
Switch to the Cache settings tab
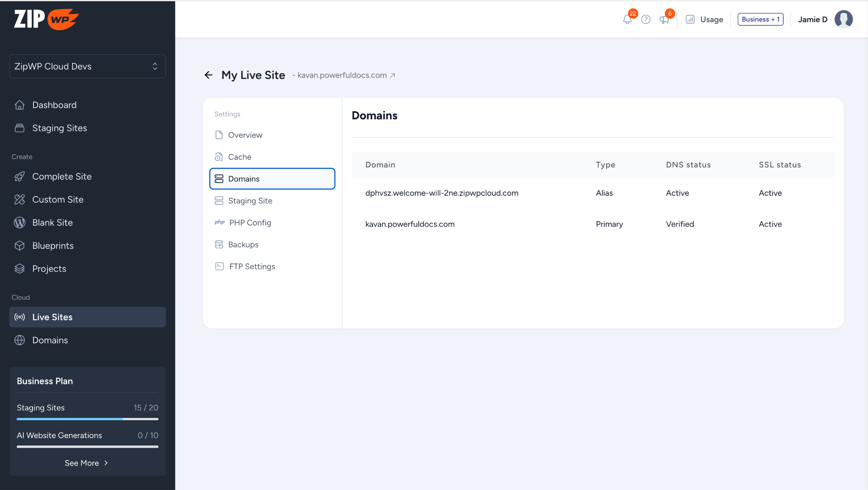tap(239, 157)
